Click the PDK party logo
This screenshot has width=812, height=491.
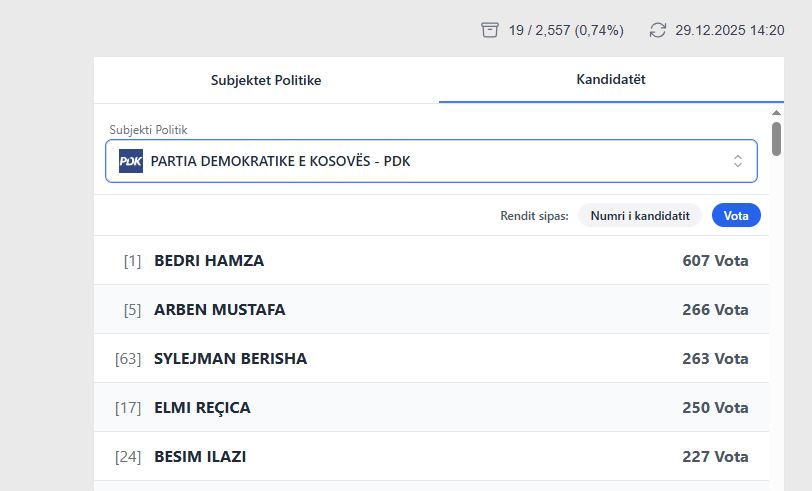131,161
